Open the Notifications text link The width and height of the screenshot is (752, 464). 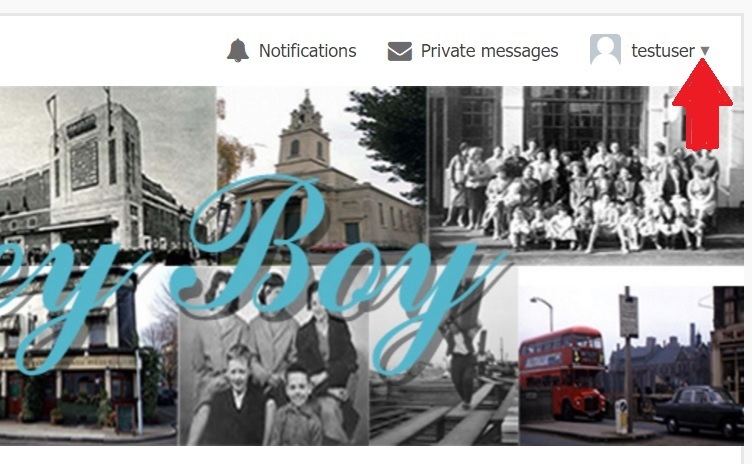tap(307, 51)
